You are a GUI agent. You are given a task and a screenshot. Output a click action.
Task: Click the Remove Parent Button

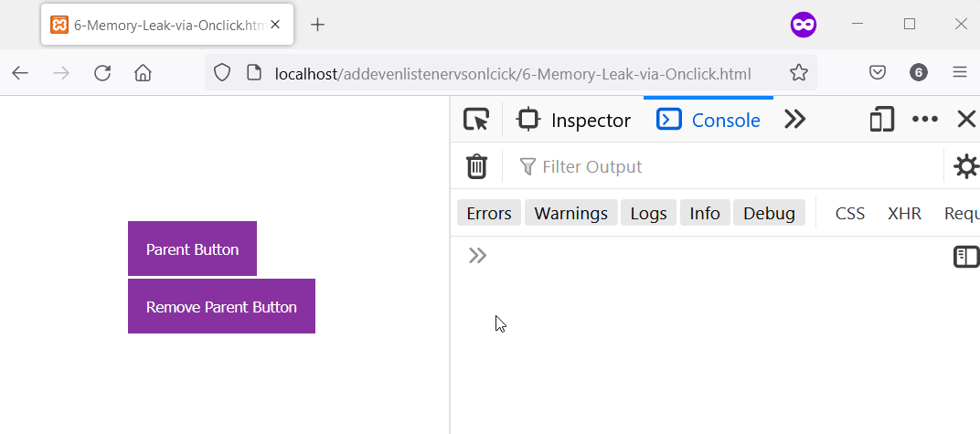(221, 306)
